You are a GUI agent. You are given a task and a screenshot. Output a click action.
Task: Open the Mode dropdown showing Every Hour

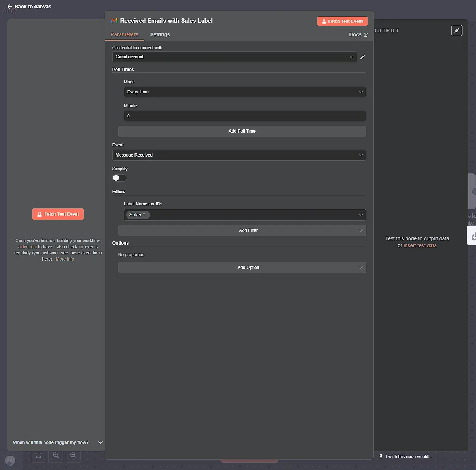pyautogui.click(x=245, y=92)
